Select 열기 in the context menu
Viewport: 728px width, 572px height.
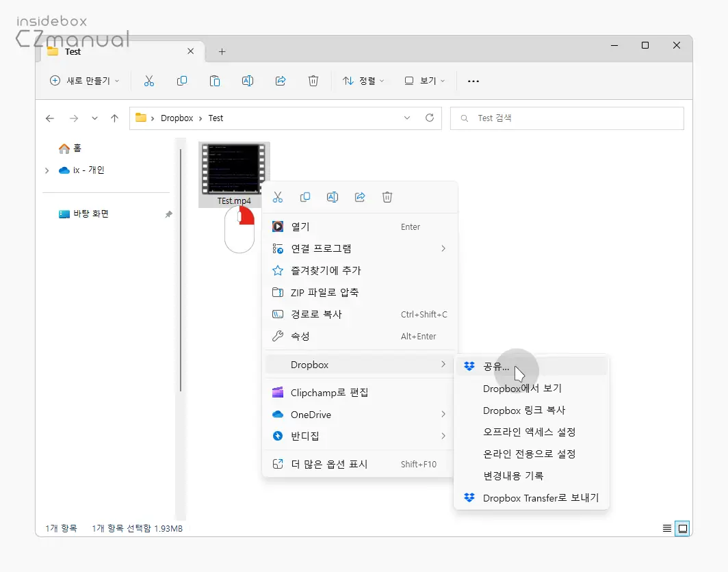coord(360,226)
